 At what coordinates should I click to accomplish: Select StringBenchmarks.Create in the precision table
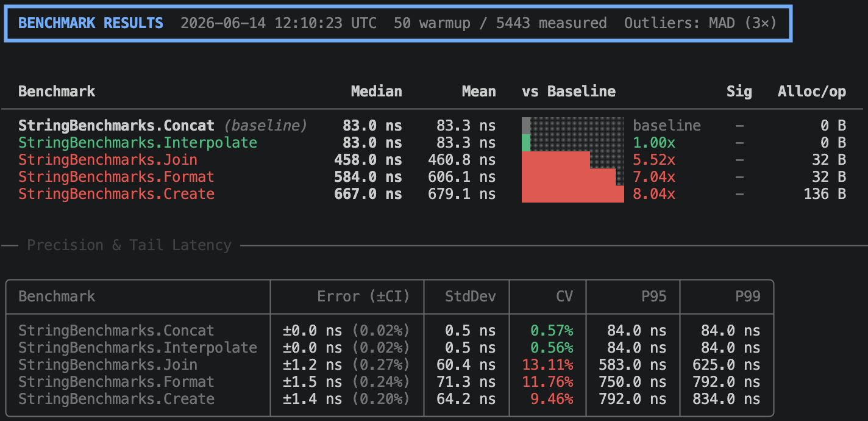click(x=116, y=399)
